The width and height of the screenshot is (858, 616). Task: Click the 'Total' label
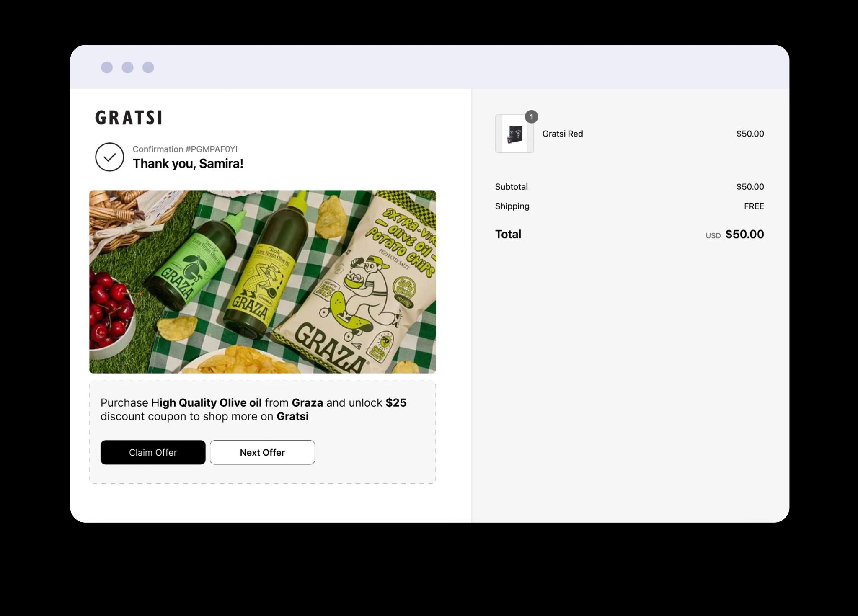pos(508,234)
